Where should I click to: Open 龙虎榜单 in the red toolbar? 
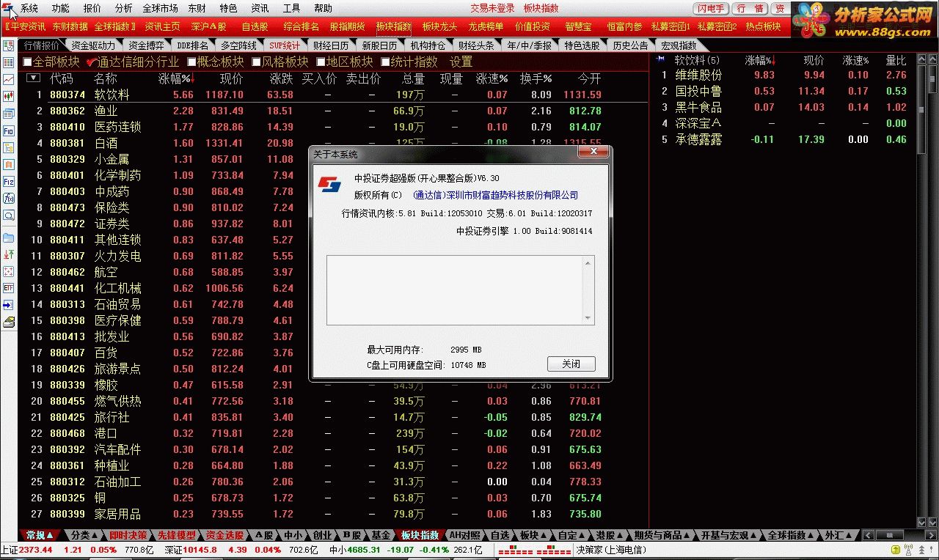pos(486,26)
